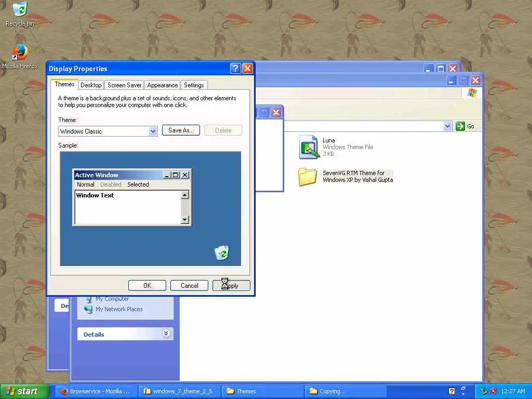Open the Recycle Bin desktop icon

point(20,14)
